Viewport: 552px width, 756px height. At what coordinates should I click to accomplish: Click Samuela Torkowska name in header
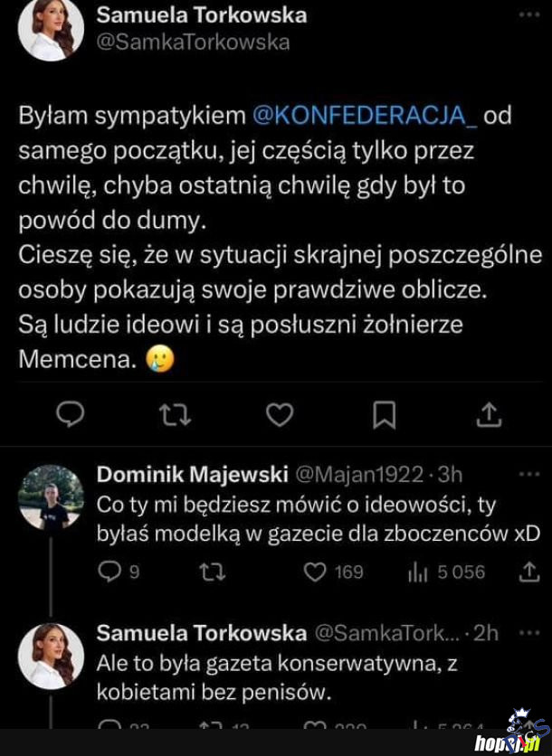201,15
